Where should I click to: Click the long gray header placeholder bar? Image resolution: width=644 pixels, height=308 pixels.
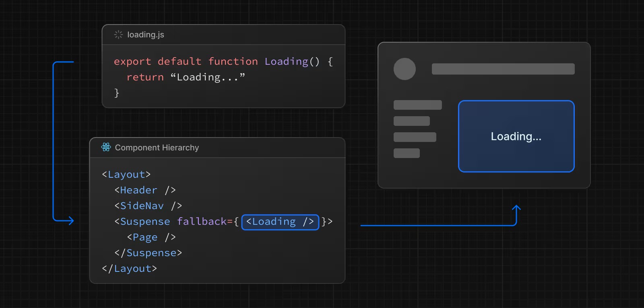(503, 69)
